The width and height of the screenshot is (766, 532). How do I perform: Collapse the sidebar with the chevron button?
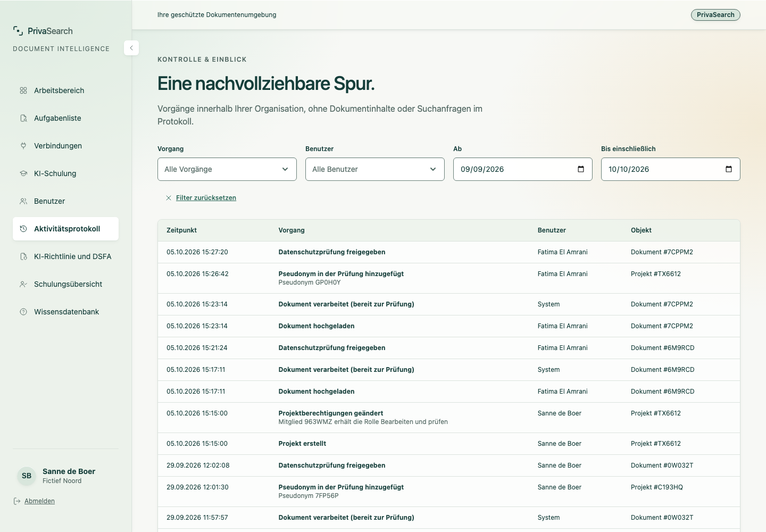coord(131,48)
